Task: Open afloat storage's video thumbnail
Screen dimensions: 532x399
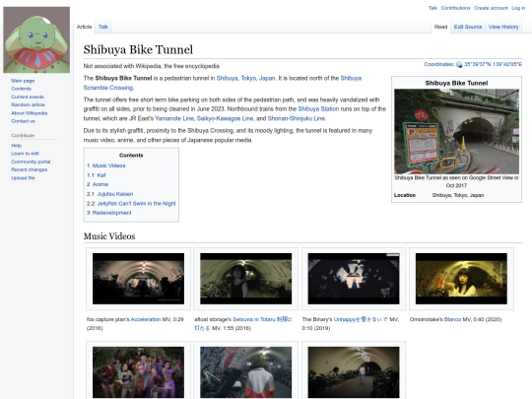Action: click(246, 279)
